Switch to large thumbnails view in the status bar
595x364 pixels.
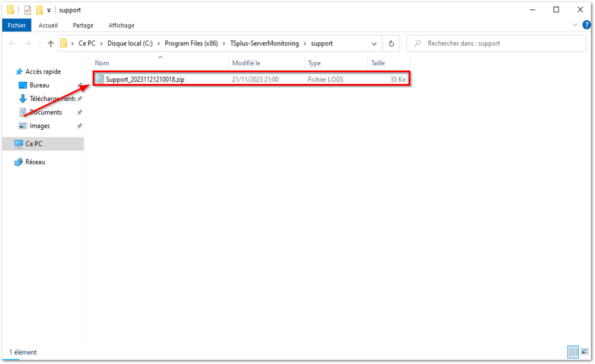(584, 352)
